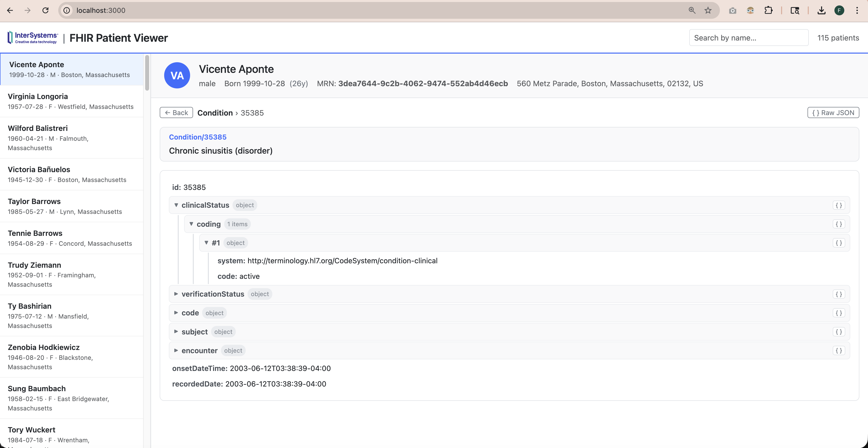868x448 pixels.
Task: Click the subject row JSON braces icon
Action: tap(839, 332)
